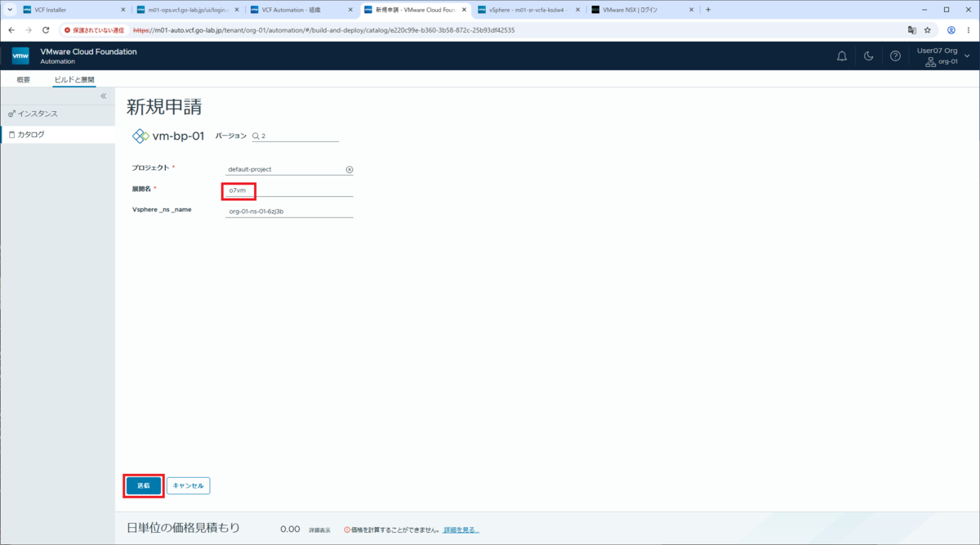Screen dimensions: 980x545
Task: Collapse the left sidebar with double chevron
Action: click(104, 96)
